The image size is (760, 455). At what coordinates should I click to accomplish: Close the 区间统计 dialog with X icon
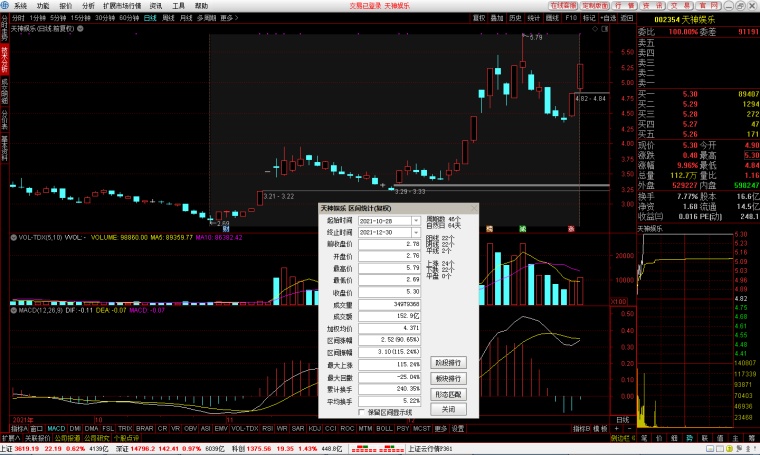click(474, 208)
